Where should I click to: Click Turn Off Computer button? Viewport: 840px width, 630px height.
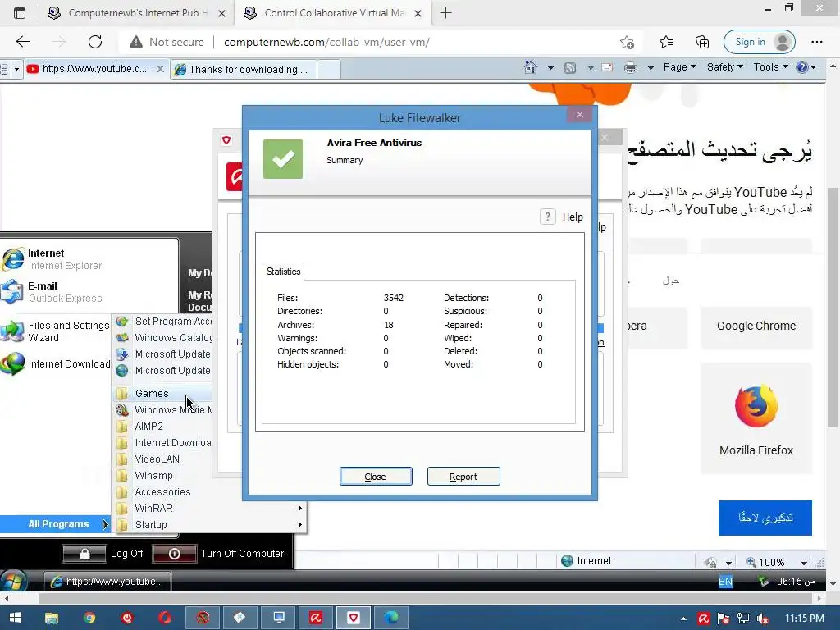[x=218, y=554]
